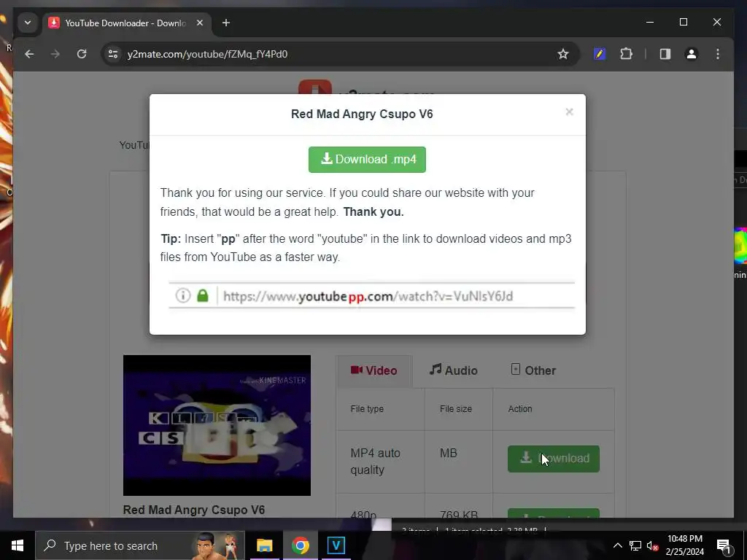This screenshot has width=747, height=560.
Task: Download the MP4 auto quality file
Action: tap(554, 459)
